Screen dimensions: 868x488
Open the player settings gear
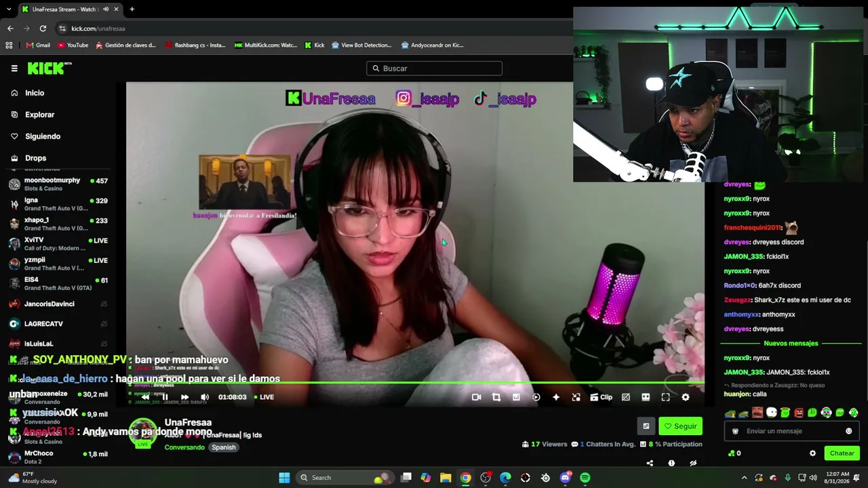point(686,397)
